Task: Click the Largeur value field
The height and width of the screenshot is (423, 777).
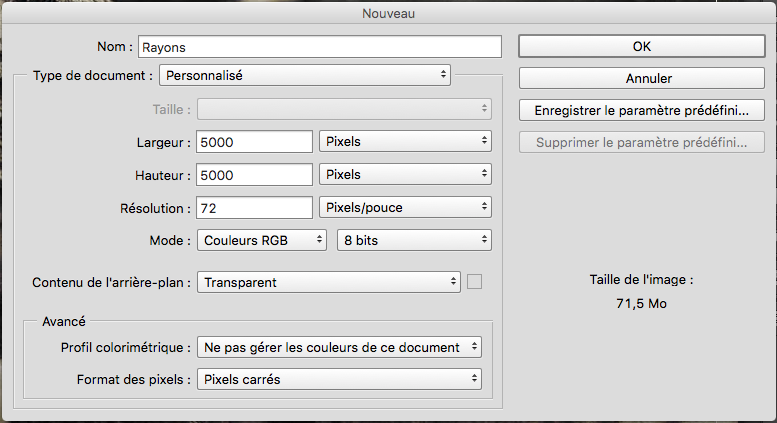Action: point(254,142)
